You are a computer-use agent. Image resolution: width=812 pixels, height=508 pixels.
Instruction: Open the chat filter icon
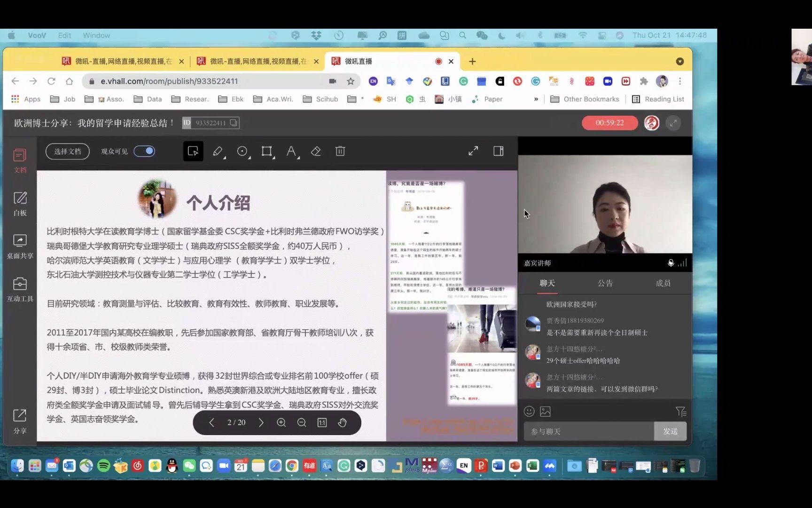pyautogui.click(x=681, y=411)
